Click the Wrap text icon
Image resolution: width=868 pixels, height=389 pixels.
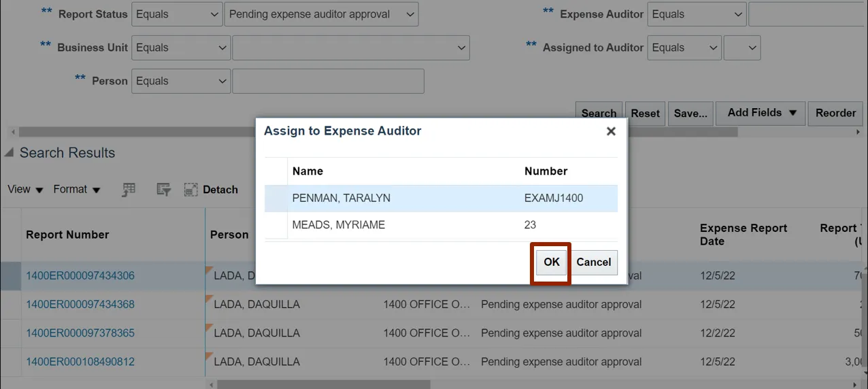(163, 190)
